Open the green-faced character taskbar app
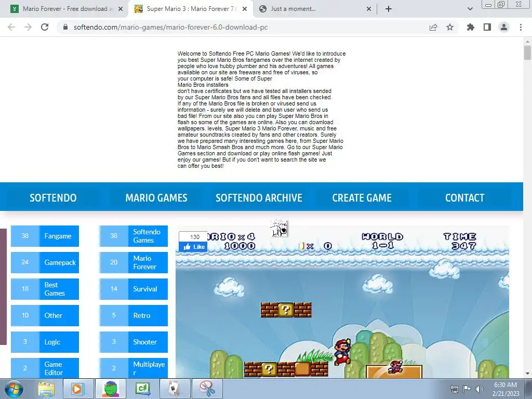The height and width of the screenshot is (399, 532). [111, 389]
